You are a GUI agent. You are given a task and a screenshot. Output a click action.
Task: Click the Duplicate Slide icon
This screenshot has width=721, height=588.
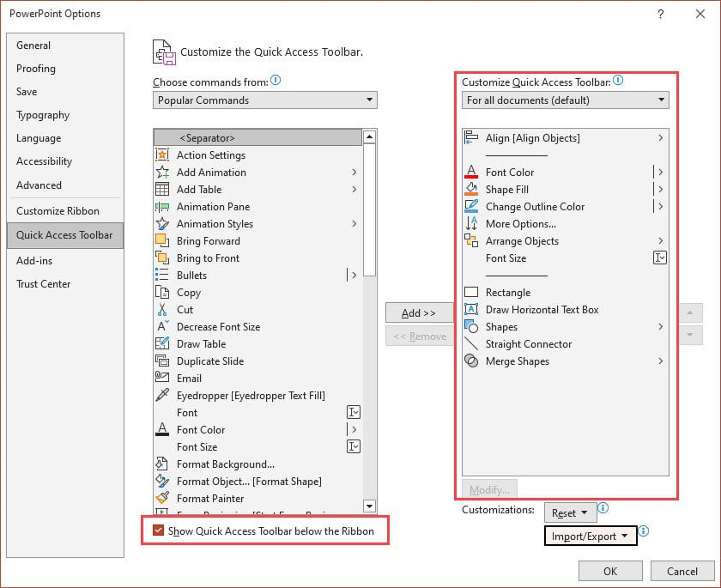165,361
